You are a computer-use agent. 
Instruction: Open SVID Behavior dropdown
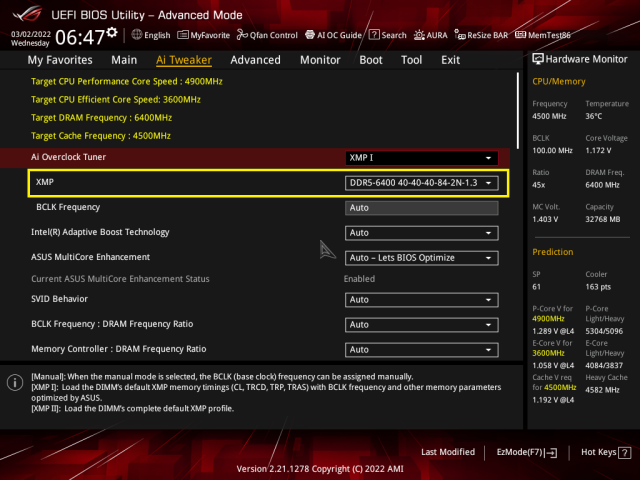(421, 300)
